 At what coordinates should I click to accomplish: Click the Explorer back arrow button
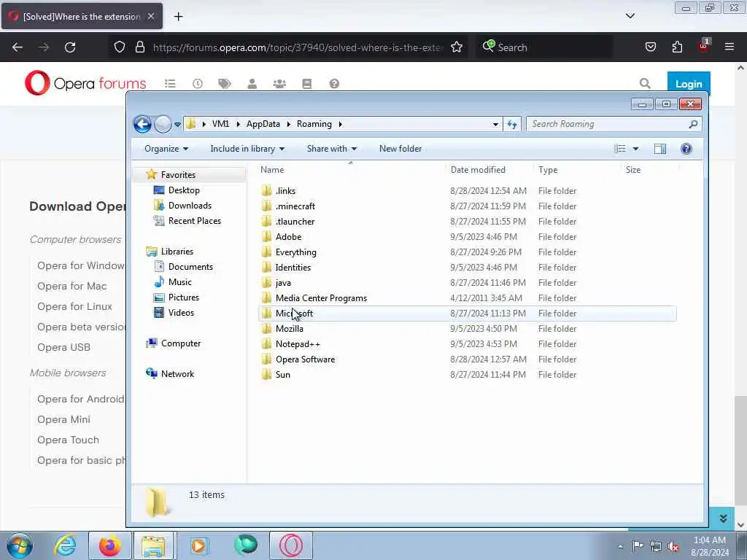[x=142, y=124]
